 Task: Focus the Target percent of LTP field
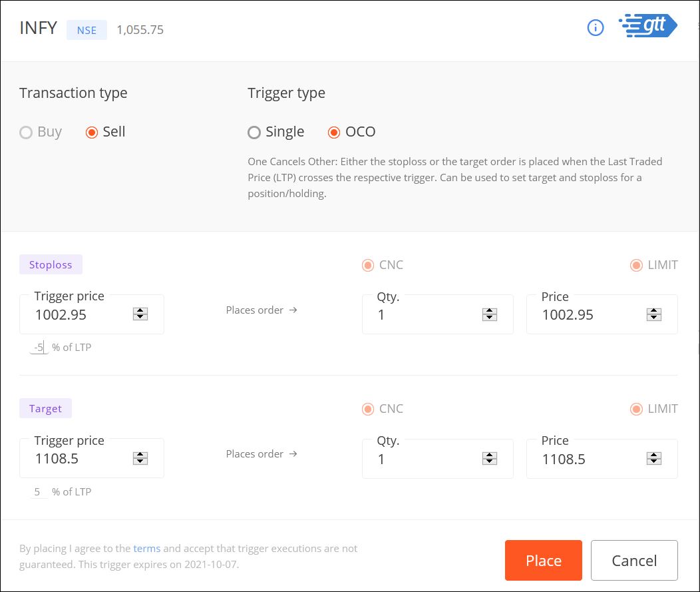[x=39, y=491]
